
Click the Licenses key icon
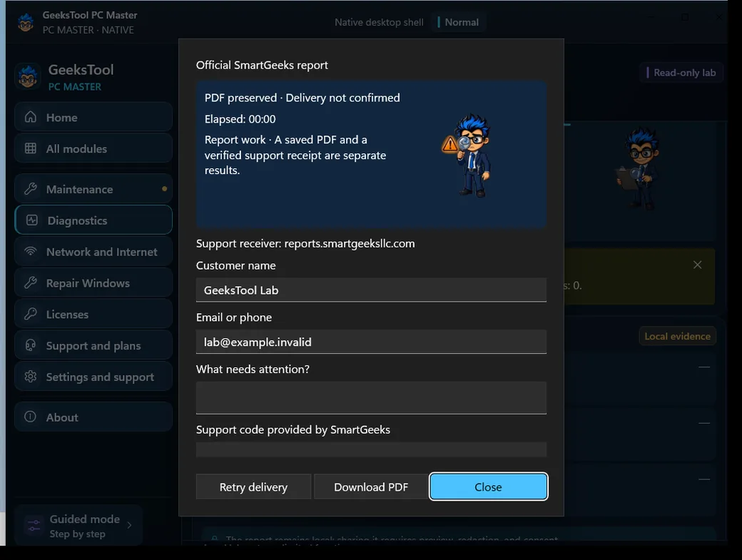click(31, 314)
